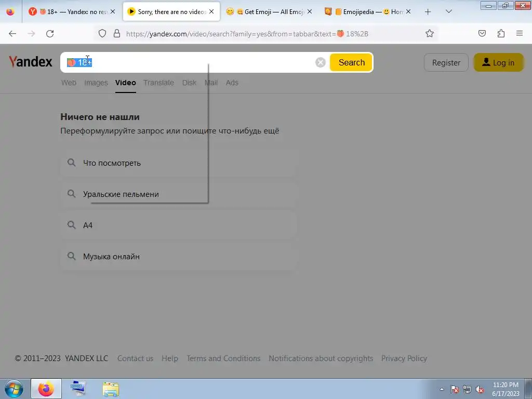Bookmark this page with the star

click(x=430, y=33)
